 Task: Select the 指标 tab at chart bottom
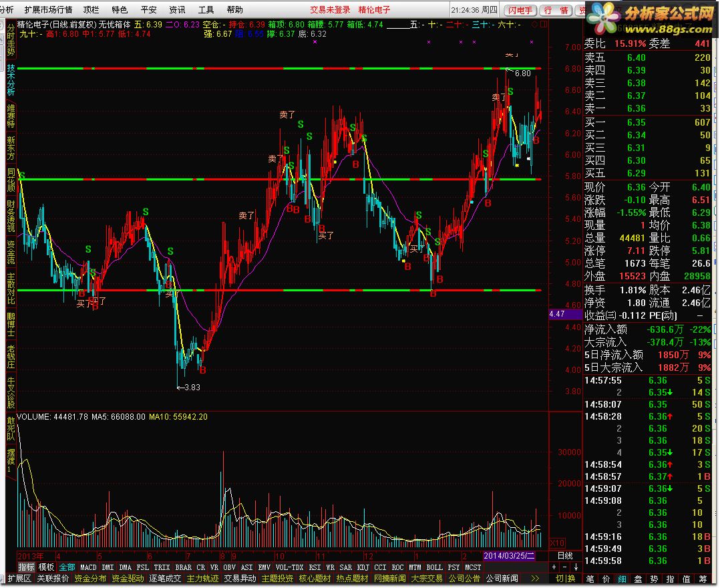(x=26, y=567)
